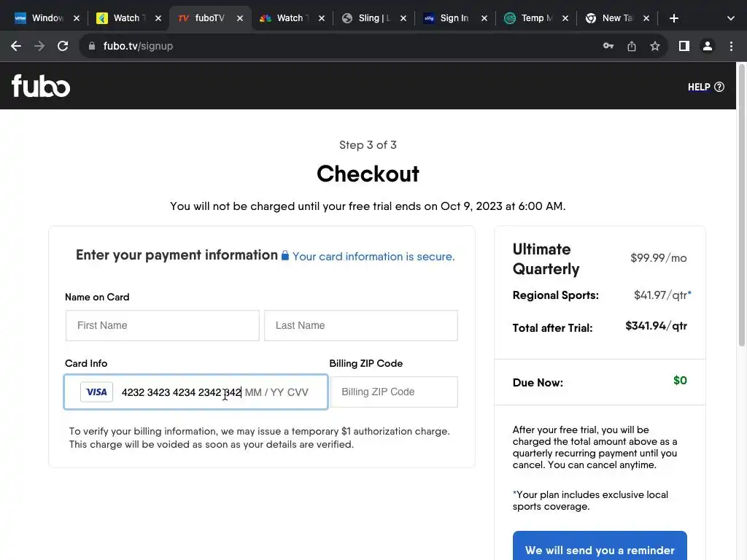Reload the current page
This screenshot has height=560, width=747.
(63, 46)
